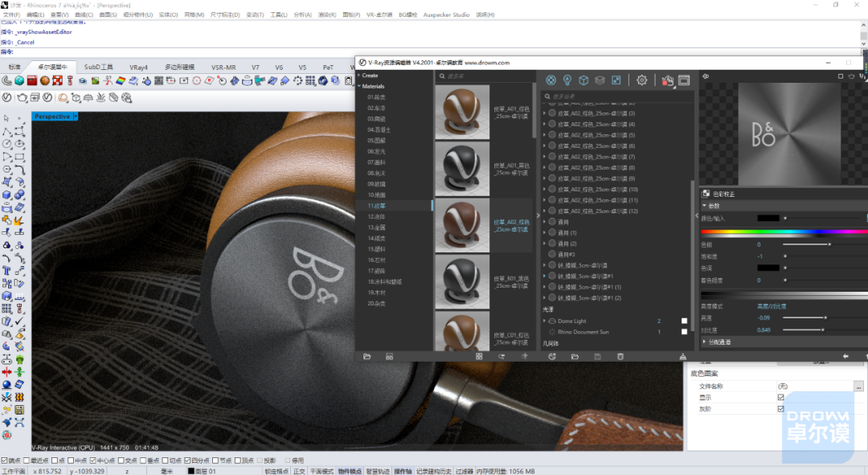Toggle the 显示 checkbox in properties panel

[x=780, y=398]
